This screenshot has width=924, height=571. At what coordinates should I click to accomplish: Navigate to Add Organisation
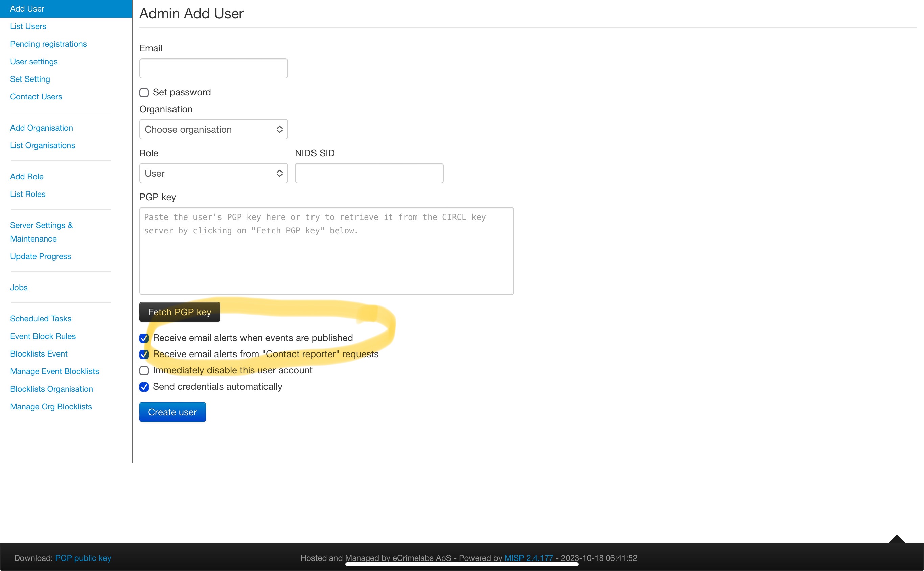coord(42,128)
